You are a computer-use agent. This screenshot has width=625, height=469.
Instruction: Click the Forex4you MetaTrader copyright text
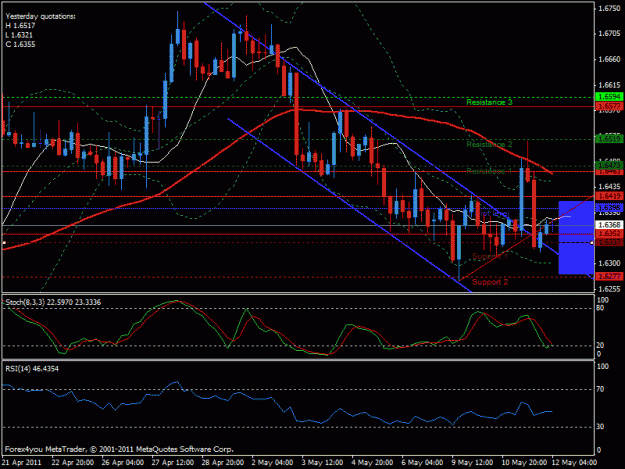[119, 449]
